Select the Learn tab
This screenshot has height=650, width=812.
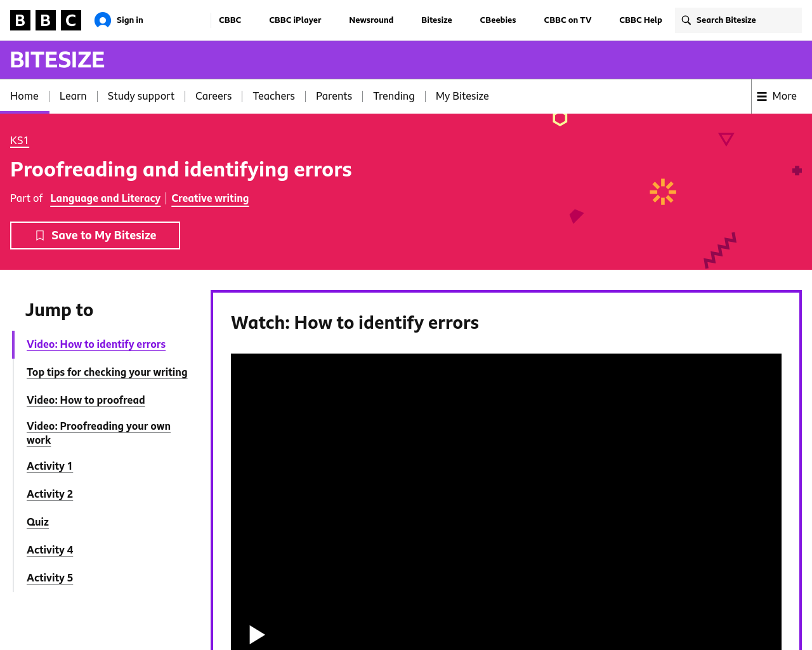pyautogui.click(x=73, y=96)
